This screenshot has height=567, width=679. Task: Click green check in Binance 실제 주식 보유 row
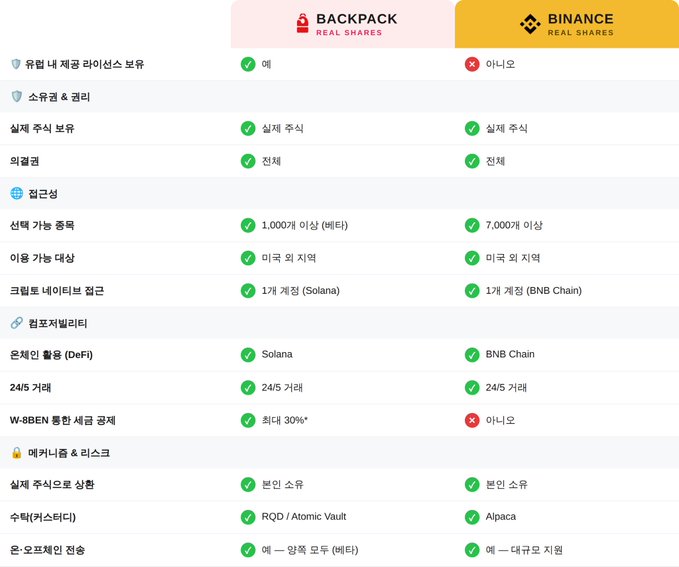[x=472, y=128]
